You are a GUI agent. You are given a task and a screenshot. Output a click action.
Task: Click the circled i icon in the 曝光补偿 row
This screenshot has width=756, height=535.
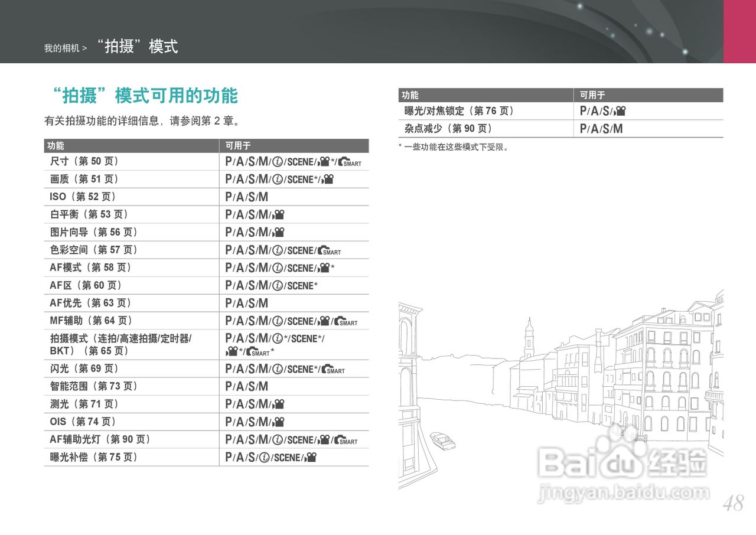pos(265,458)
